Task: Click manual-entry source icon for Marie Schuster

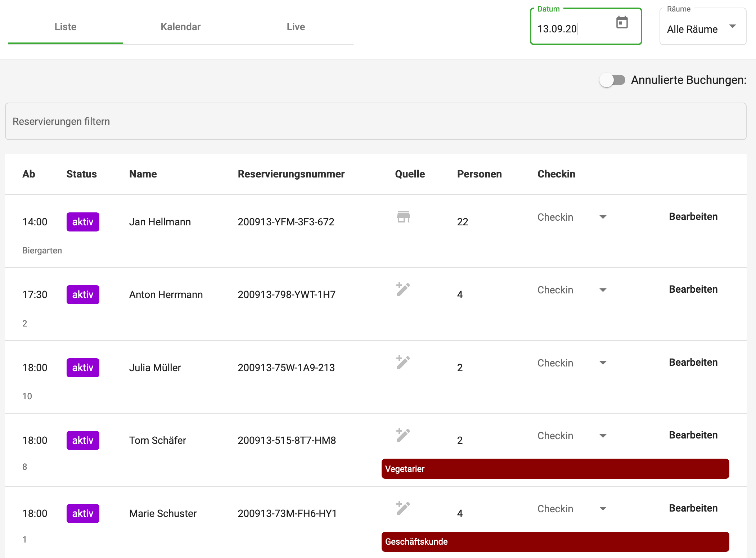Action: pyautogui.click(x=403, y=508)
